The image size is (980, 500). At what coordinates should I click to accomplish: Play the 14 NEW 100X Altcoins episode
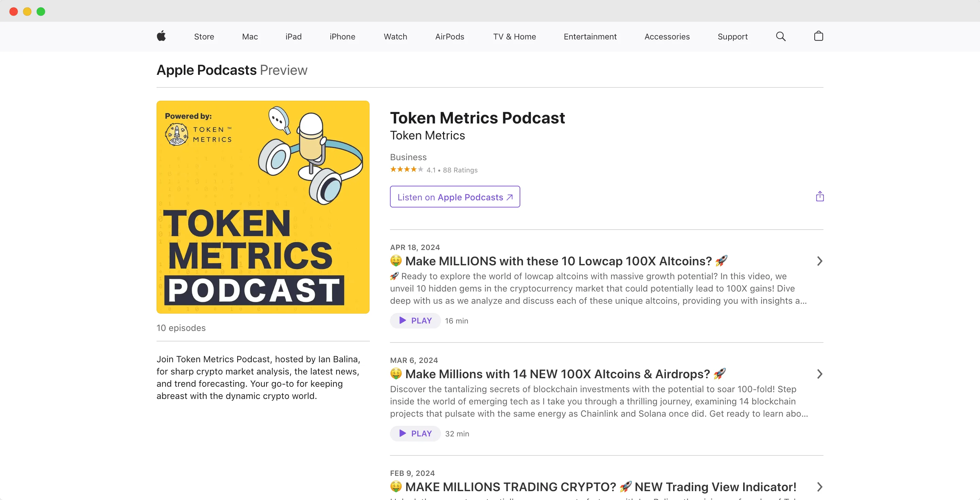click(x=415, y=433)
